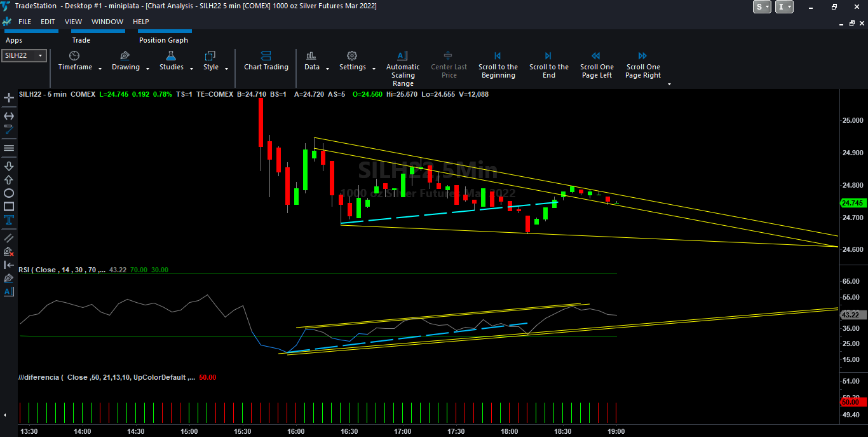Click Scroll to the End
Viewport: 868px width, 437px height.
pyautogui.click(x=548, y=65)
